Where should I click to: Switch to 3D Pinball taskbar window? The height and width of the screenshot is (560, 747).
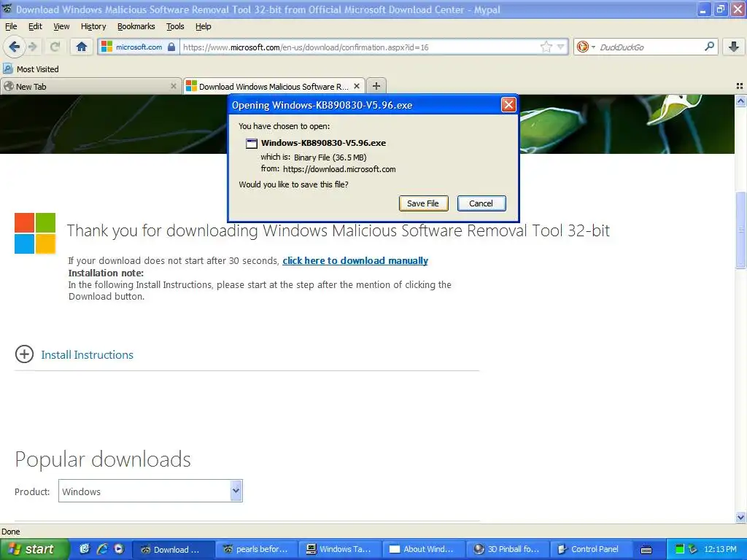pyautogui.click(x=508, y=550)
